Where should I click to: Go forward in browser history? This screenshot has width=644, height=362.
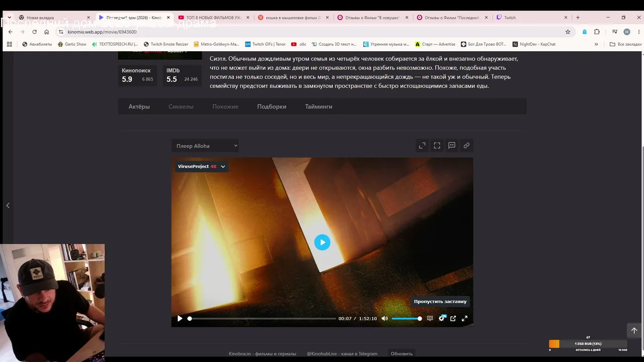point(22,32)
